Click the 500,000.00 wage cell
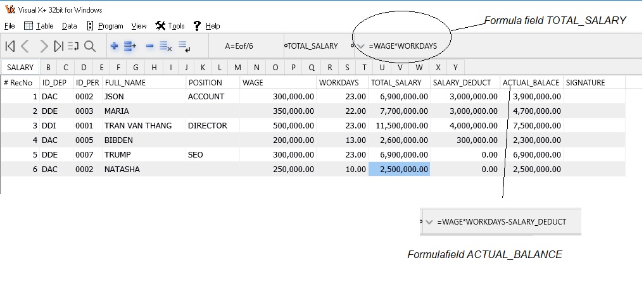The height and width of the screenshot is (284, 644). coord(279,126)
